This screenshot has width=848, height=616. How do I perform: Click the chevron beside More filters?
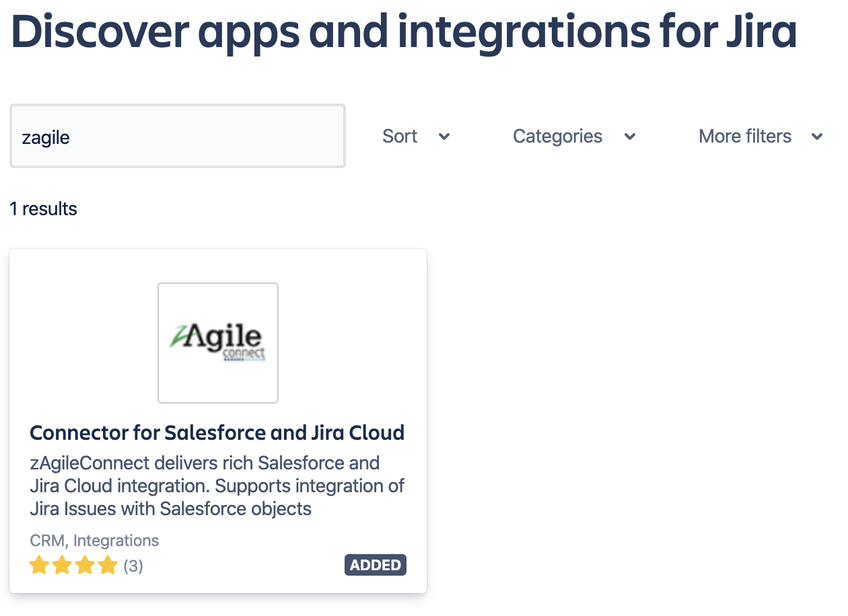(817, 137)
